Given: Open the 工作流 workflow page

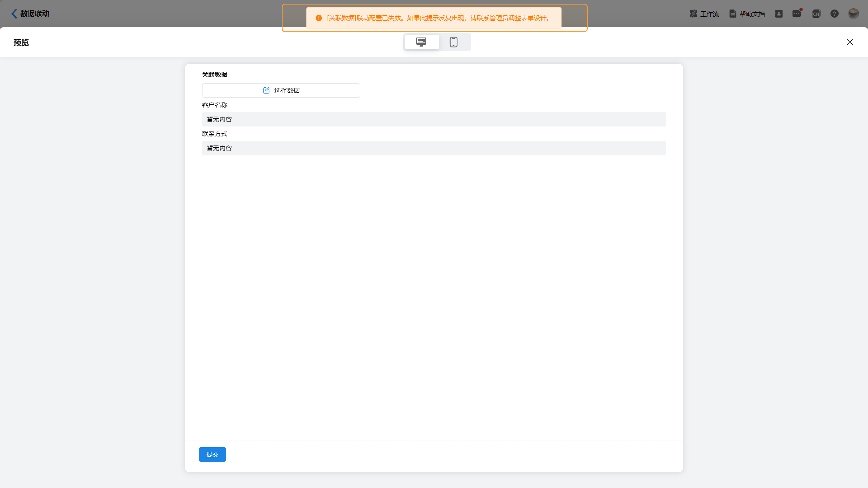Looking at the screenshot, I should 704,14.
